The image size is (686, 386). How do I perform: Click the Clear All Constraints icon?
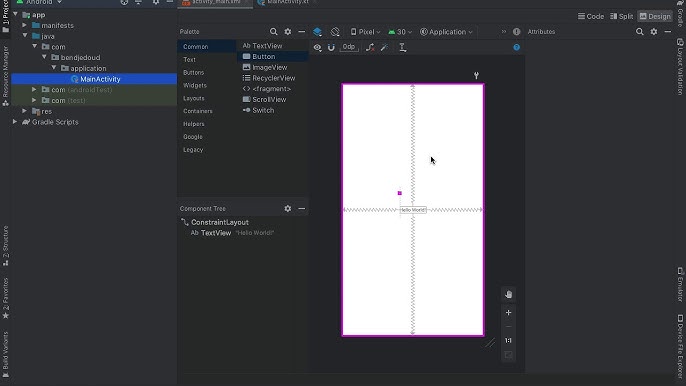point(370,47)
